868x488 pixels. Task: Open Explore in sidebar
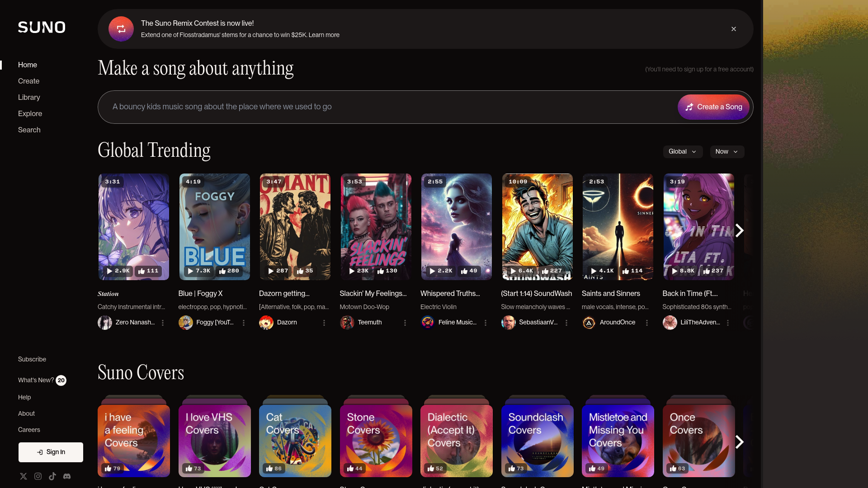point(30,114)
